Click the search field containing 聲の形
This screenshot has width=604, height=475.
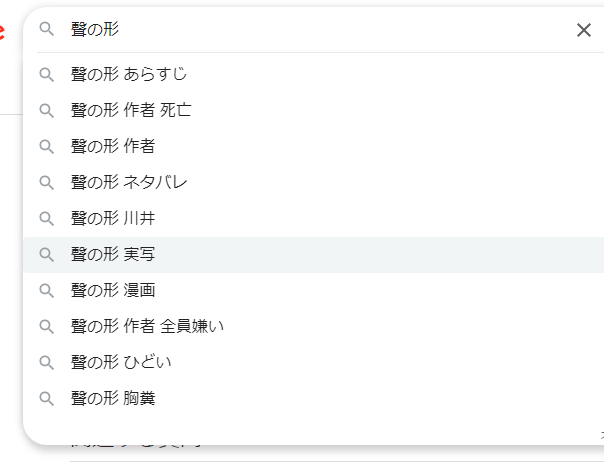click(300, 30)
